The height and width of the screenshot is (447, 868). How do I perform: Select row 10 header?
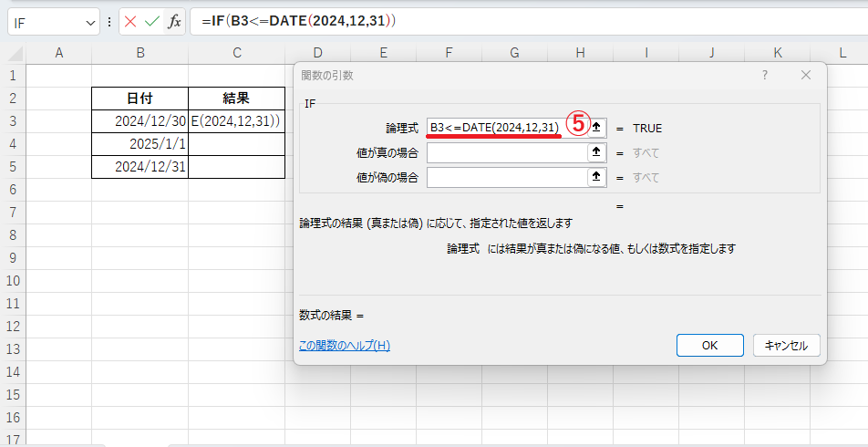click(13, 280)
